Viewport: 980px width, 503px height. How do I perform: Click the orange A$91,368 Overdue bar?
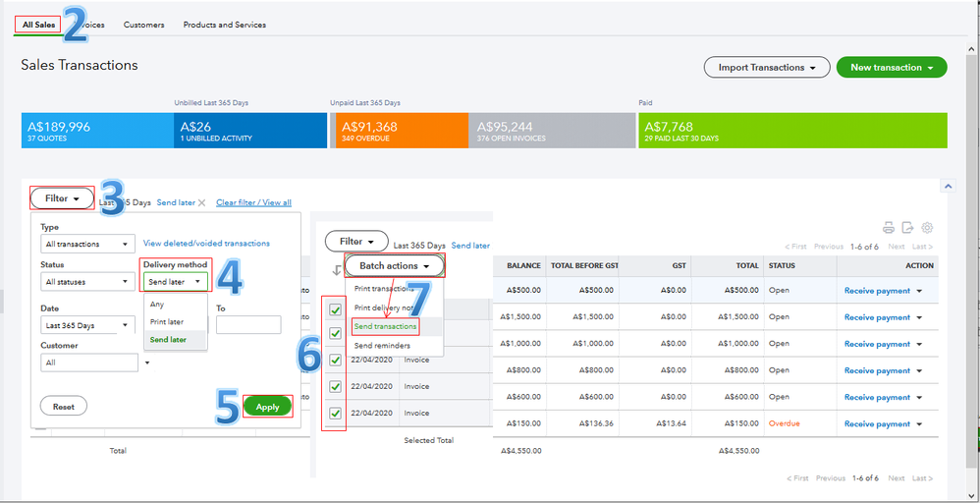402,131
